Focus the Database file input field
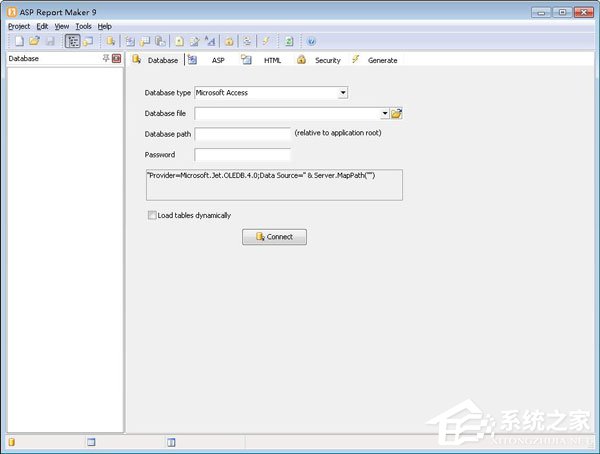Screen dimensions: 600x454 click(x=288, y=113)
